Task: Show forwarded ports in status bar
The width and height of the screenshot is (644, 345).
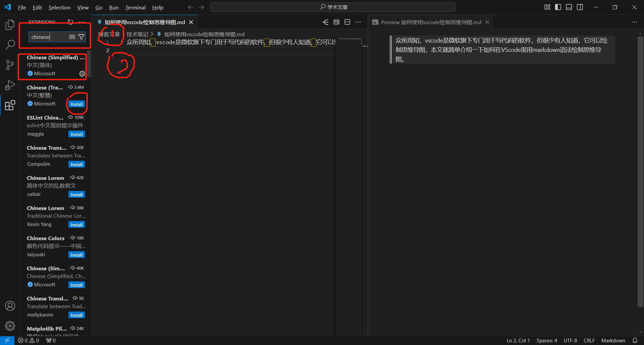Action: tap(51, 340)
